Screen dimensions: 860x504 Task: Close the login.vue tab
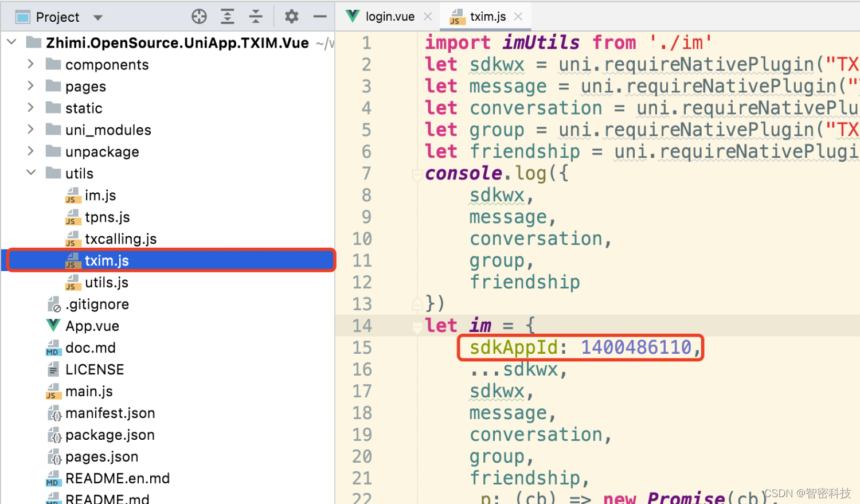click(428, 17)
